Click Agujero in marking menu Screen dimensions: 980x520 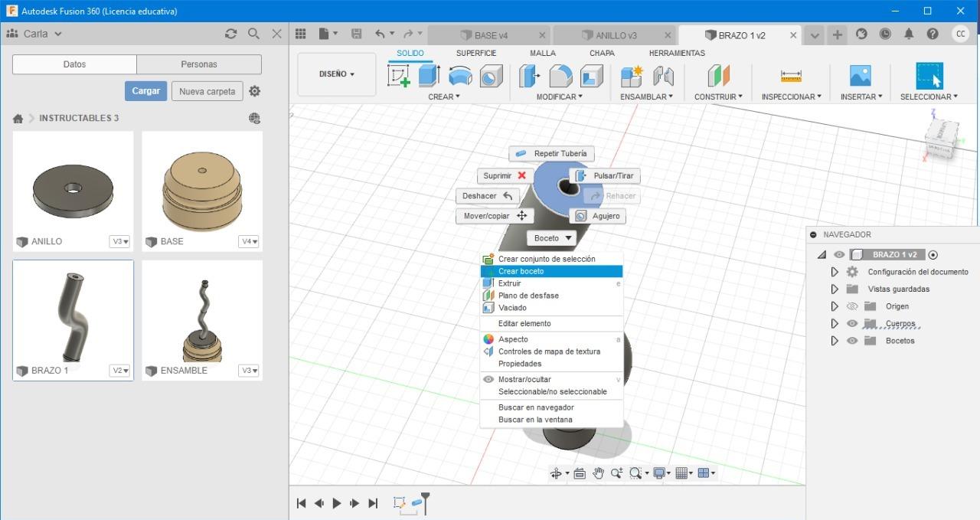596,216
